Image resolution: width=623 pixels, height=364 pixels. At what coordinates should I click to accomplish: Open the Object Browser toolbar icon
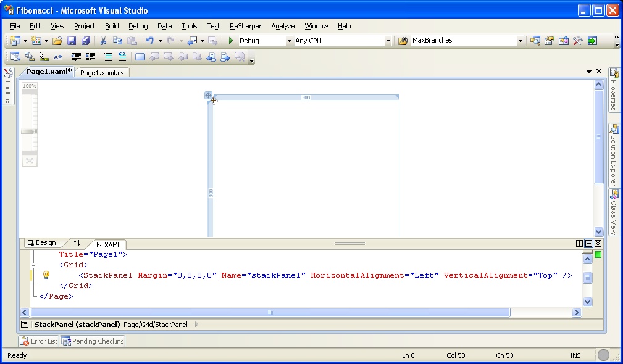pyautogui.click(x=563, y=41)
